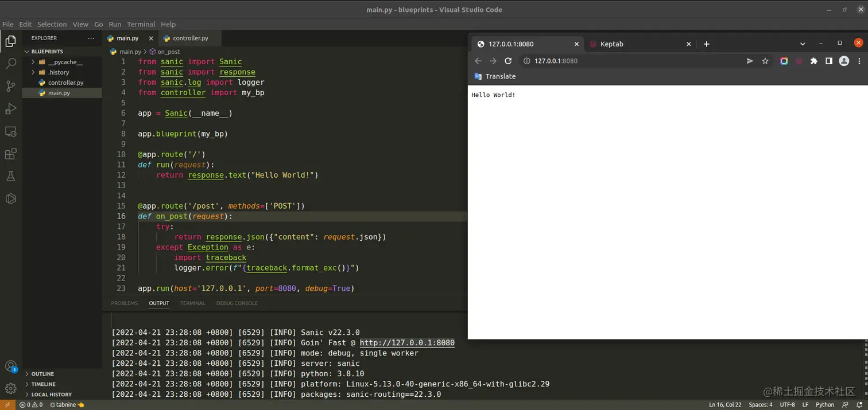Open browser Extensions puzzle icon
868x410 pixels.
coord(813,61)
